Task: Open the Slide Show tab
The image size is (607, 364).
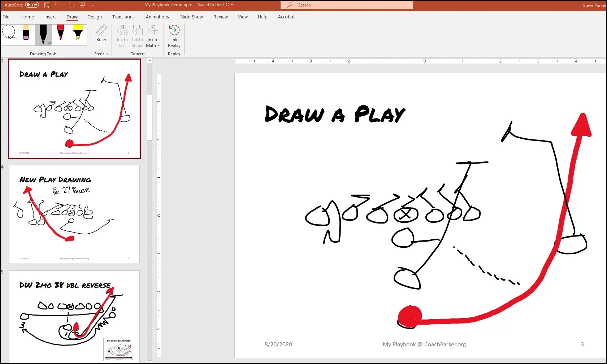Action: tap(191, 17)
